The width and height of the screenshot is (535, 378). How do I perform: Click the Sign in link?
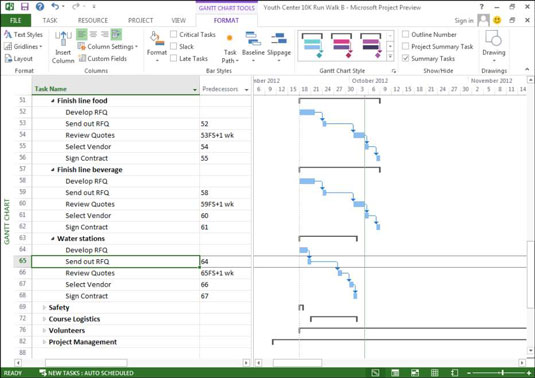coord(464,20)
